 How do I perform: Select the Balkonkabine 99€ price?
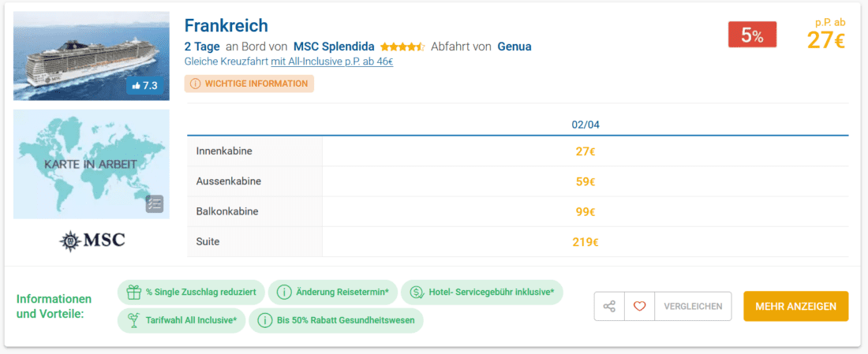pyautogui.click(x=585, y=211)
